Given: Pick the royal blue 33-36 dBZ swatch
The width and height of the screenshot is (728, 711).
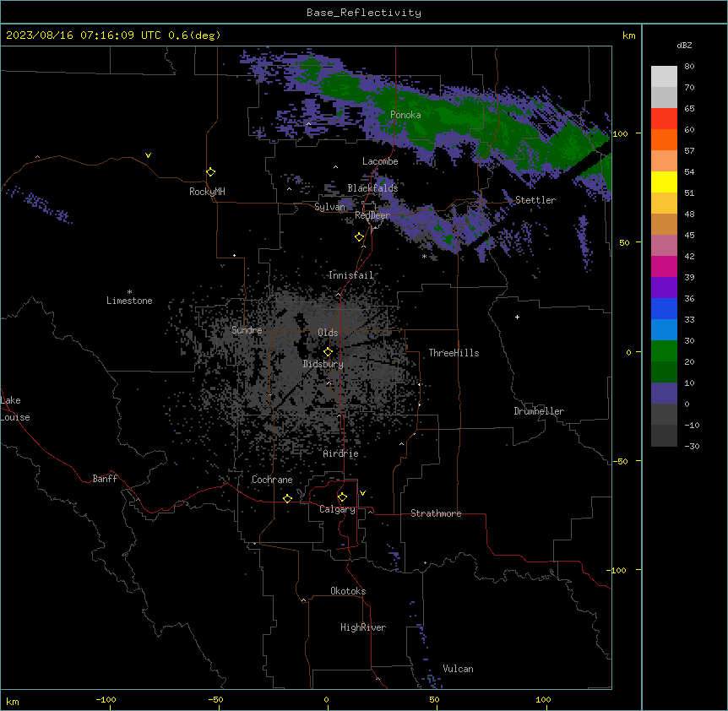Looking at the screenshot, I should [x=664, y=308].
